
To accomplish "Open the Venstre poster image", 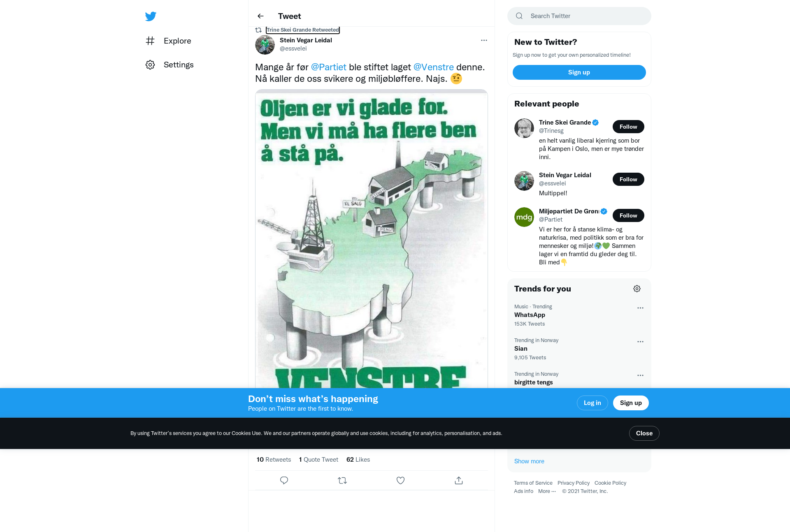I will (372, 238).
